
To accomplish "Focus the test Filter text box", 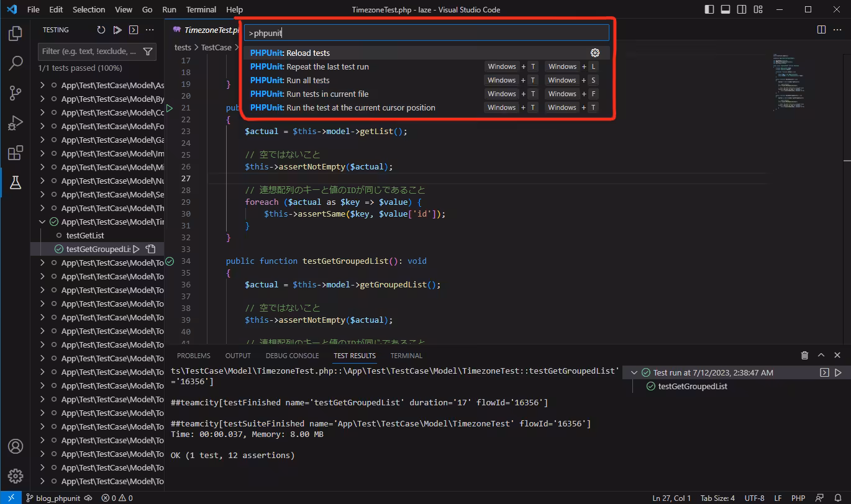I will 89,52.
